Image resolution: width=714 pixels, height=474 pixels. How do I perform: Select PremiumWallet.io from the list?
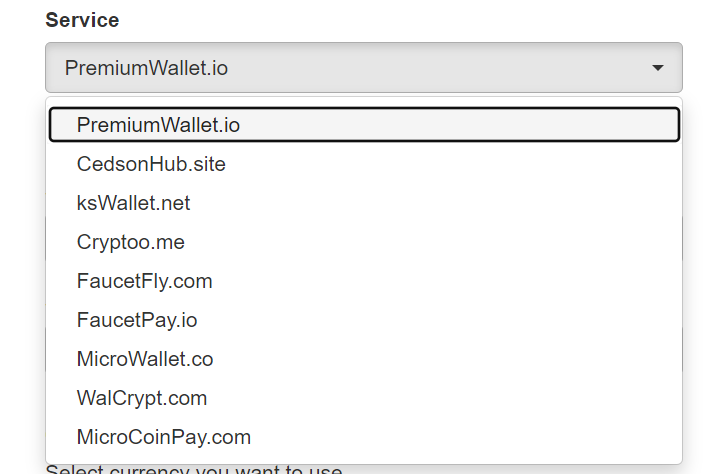point(158,125)
